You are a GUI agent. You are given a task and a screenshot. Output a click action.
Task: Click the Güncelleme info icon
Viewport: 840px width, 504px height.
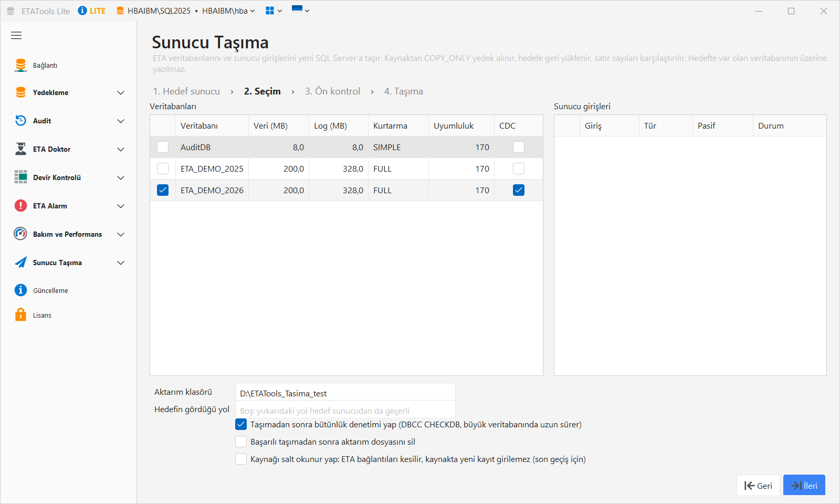20,290
